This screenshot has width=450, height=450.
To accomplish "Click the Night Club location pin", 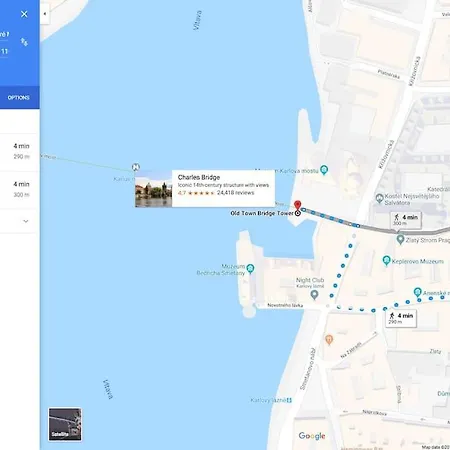I will 314,295.
